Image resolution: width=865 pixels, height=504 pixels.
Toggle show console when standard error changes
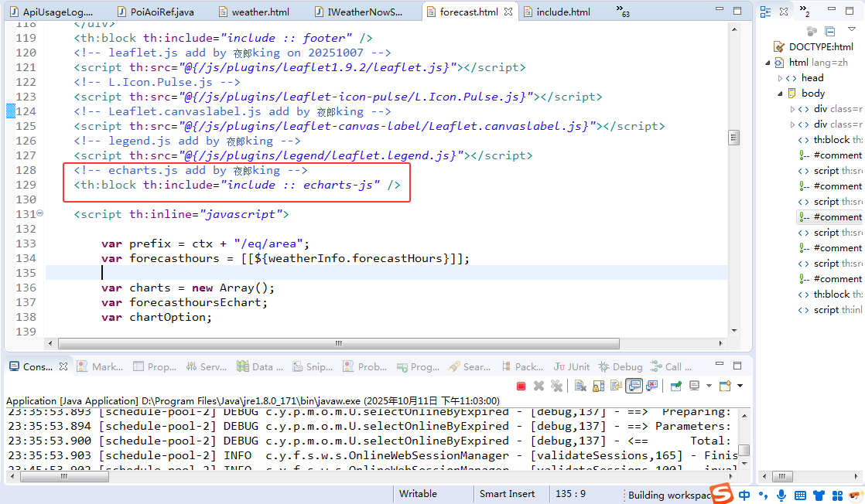pos(652,386)
